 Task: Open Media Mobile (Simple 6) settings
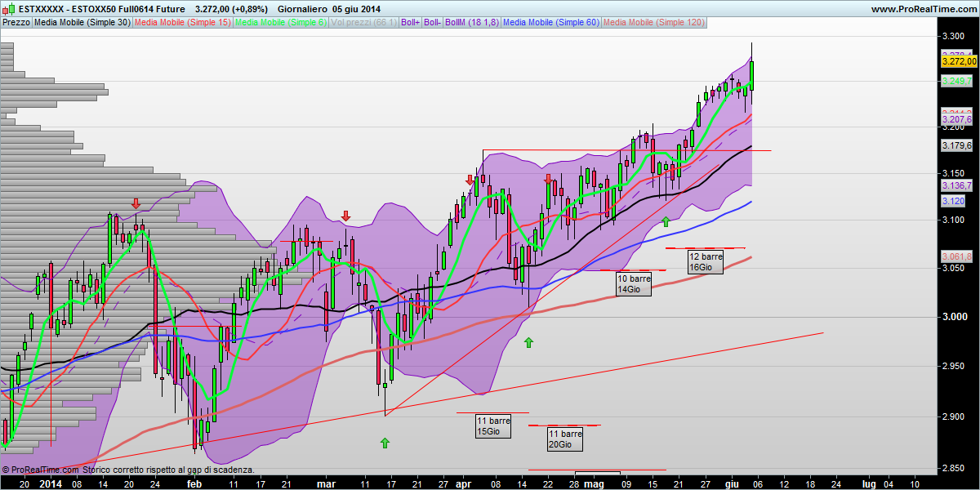pos(281,23)
